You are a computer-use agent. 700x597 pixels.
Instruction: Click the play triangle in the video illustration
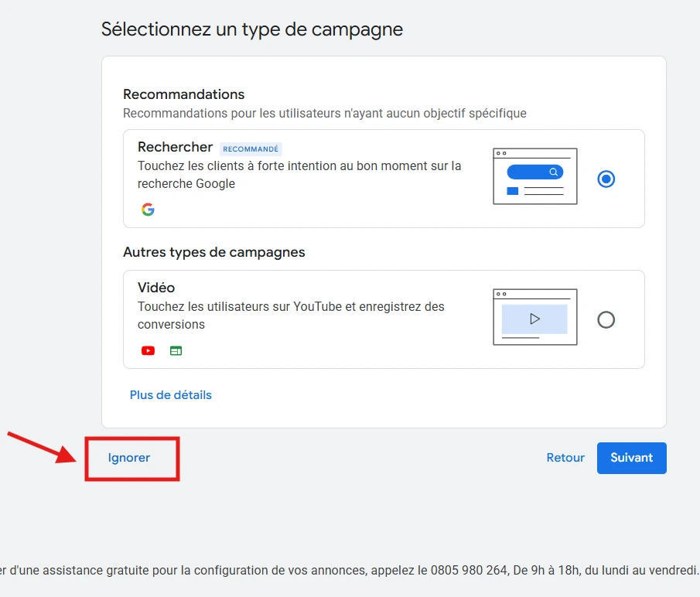534,319
